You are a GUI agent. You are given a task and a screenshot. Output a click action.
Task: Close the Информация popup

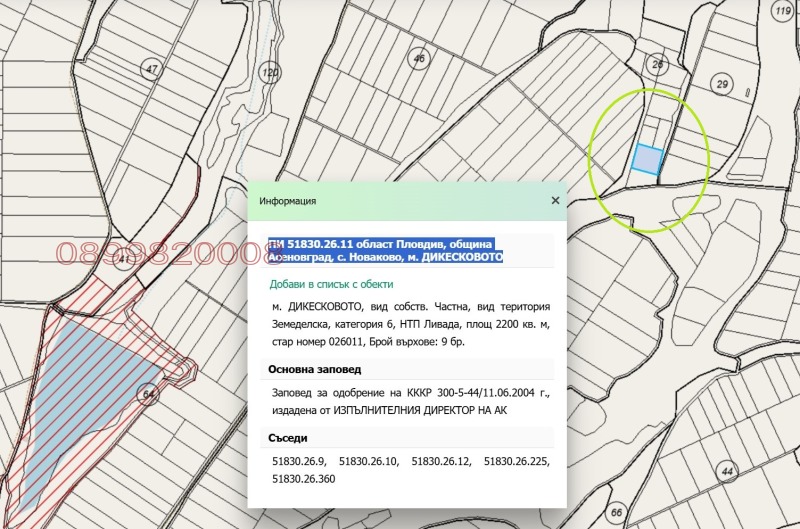click(555, 200)
